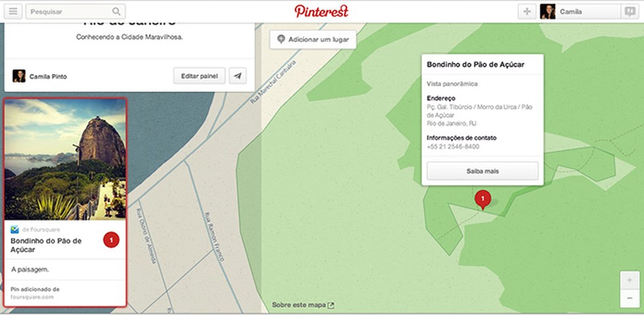Click the phone number +55 21 2546-8400
Image resolution: width=644 pixels, height=315 pixels.
coord(453,147)
